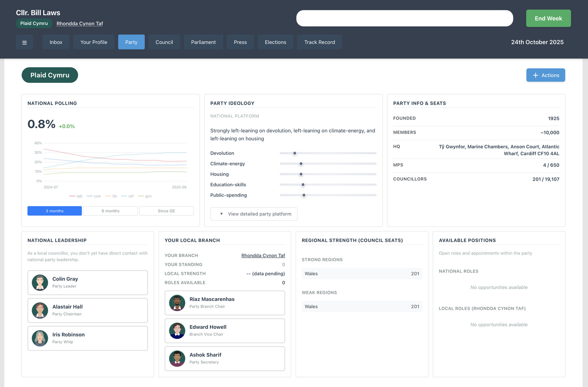
Task: Click Colin Gray's avatar
Action: pos(40,283)
